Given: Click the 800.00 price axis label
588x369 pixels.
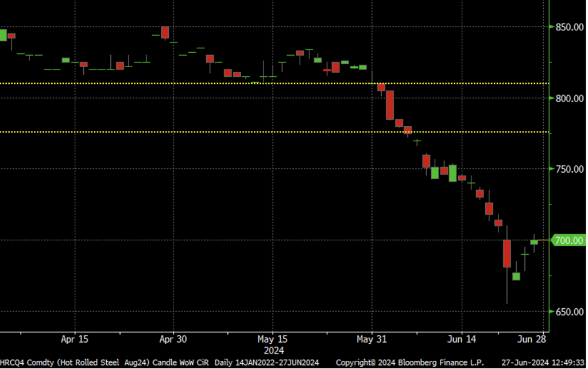Looking at the screenshot, I should point(568,98).
